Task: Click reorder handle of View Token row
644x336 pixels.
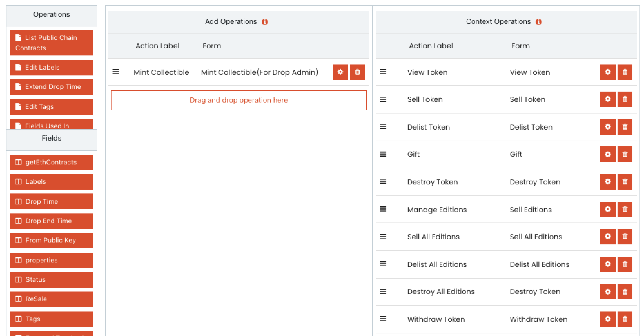Action: [383, 72]
